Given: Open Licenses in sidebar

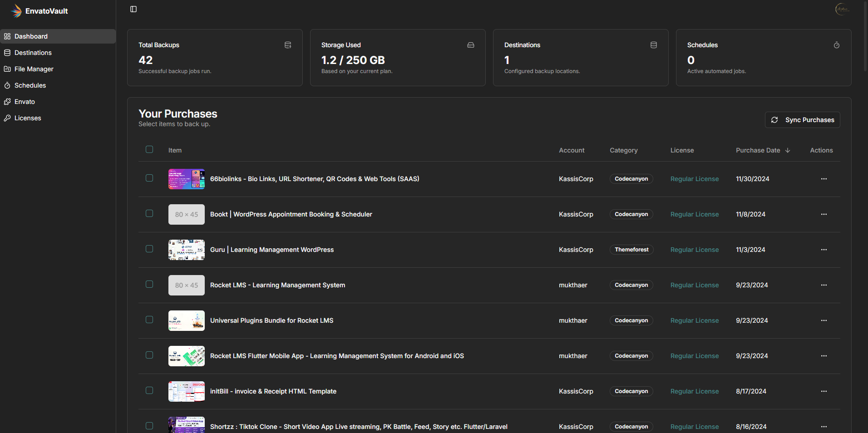Looking at the screenshot, I should pyautogui.click(x=58, y=118).
